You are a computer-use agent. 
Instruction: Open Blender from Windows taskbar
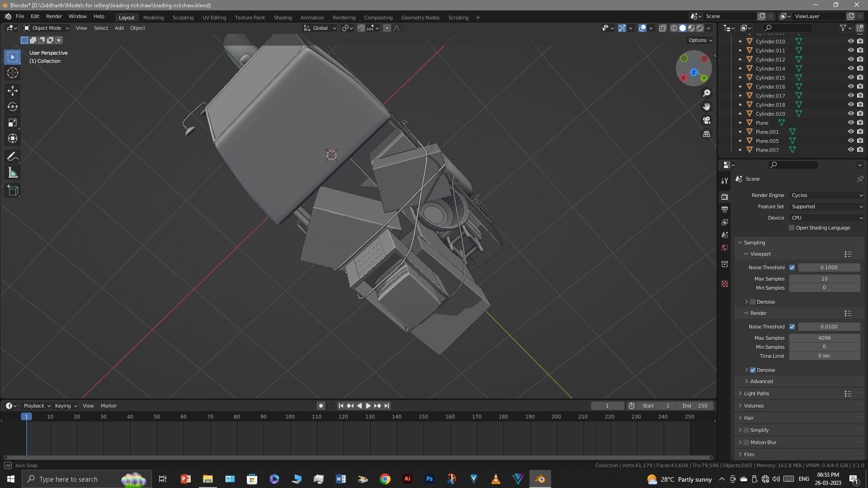(540, 479)
